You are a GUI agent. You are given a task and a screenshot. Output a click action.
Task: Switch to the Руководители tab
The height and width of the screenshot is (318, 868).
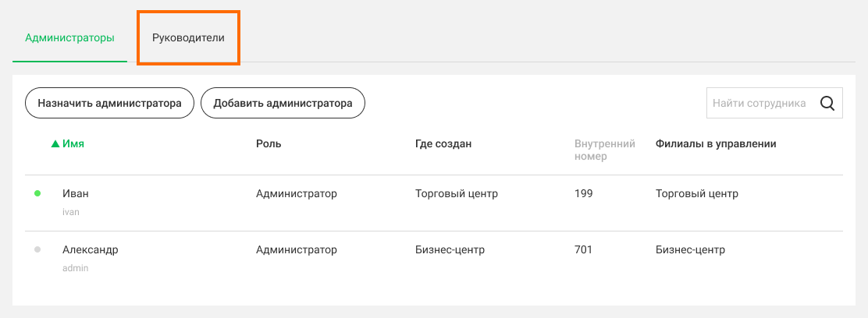[188, 38]
